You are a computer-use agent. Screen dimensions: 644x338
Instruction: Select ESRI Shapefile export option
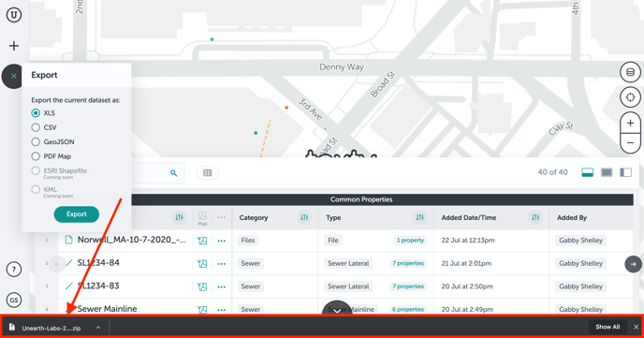[36, 170]
